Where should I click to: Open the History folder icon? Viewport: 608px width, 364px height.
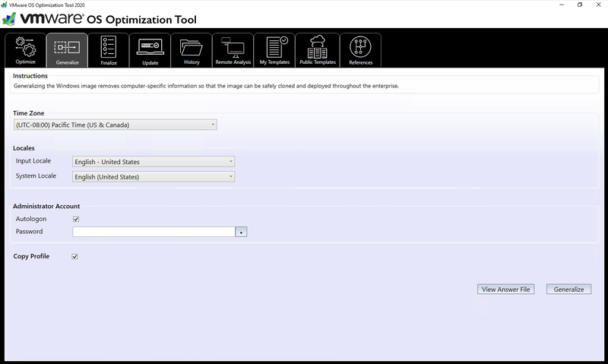point(192,46)
